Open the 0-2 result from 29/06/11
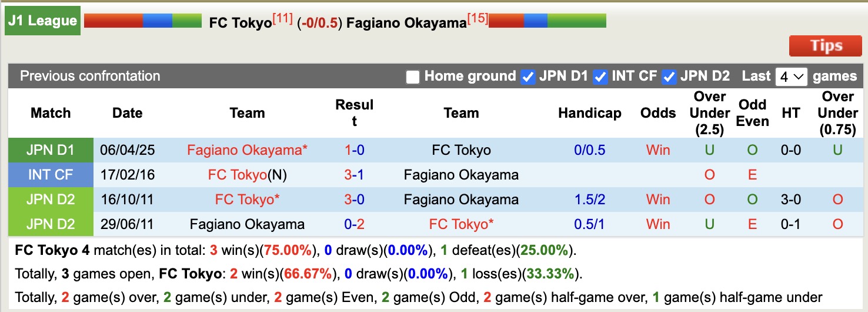The height and width of the screenshot is (312, 868). (354, 224)
